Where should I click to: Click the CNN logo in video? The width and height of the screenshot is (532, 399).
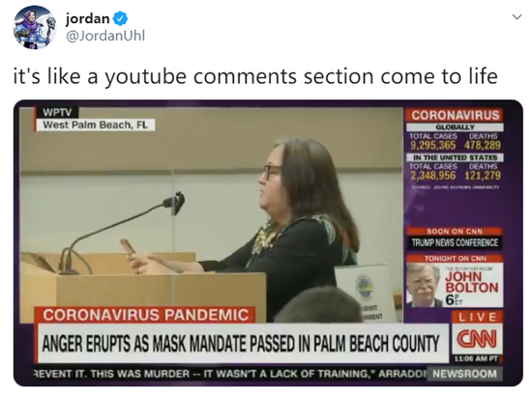[x=477, y=339]
